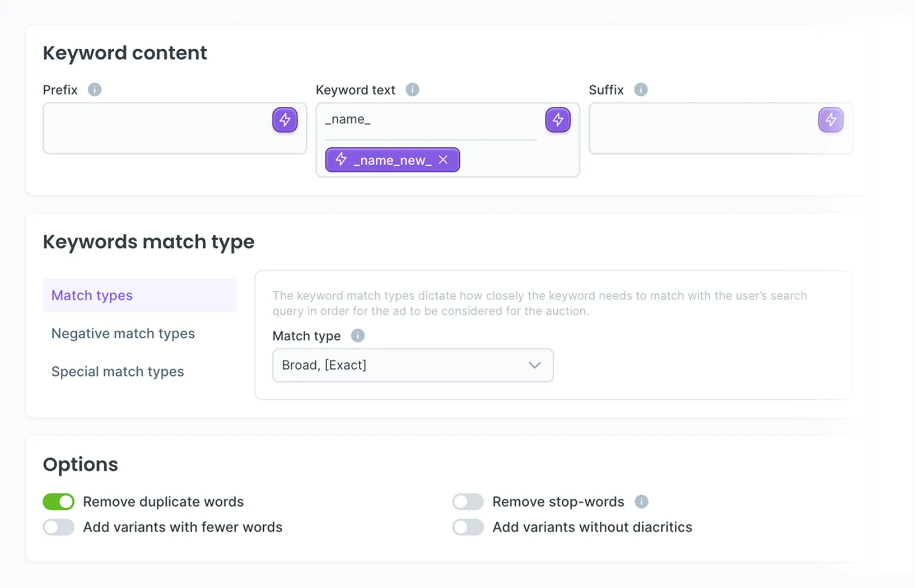Enable Add variants without diacritics

(x=468, y=527)
